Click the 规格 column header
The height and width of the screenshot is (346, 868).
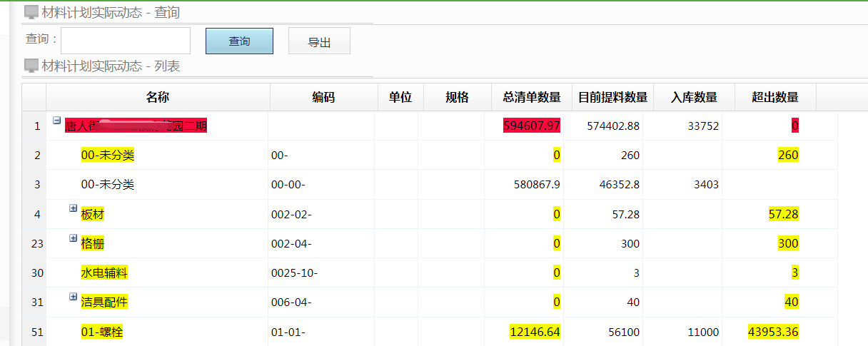[457, 97]
